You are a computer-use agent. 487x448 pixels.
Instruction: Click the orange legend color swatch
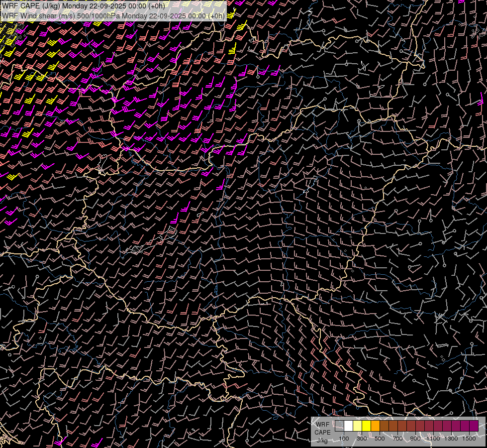tap(375, 426)
